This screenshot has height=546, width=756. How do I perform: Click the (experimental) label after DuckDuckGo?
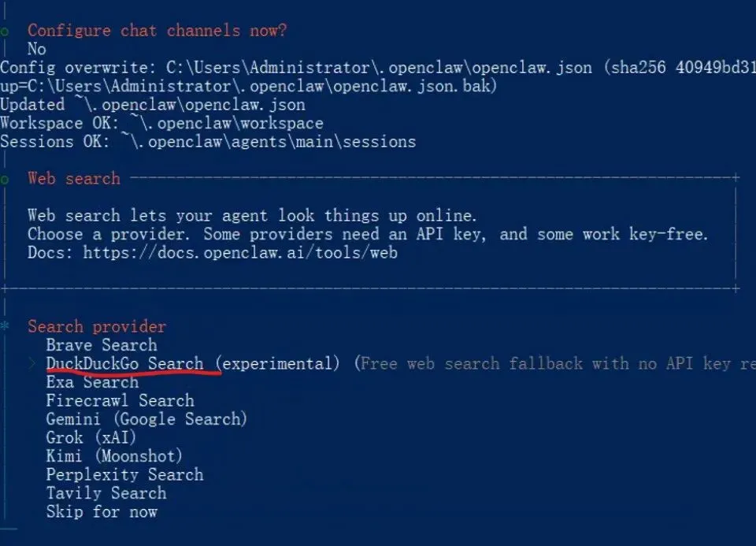(x=278, y=364)
